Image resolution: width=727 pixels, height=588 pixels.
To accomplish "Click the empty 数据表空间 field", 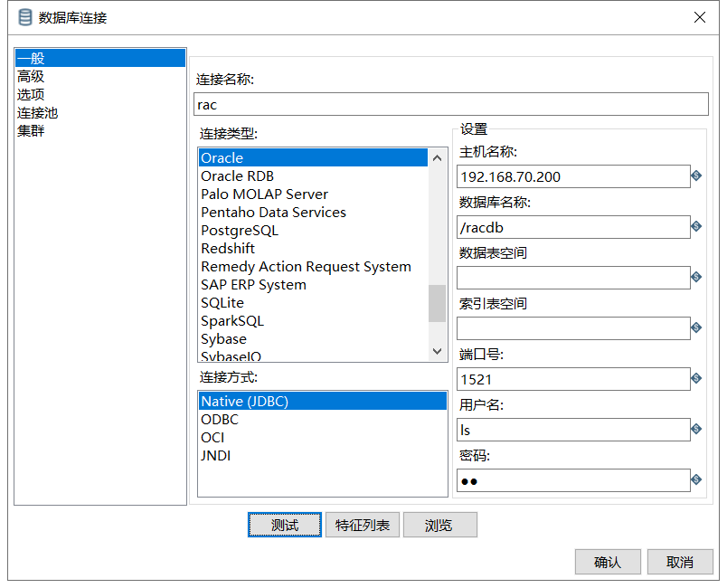I will (x=573, y=278).
